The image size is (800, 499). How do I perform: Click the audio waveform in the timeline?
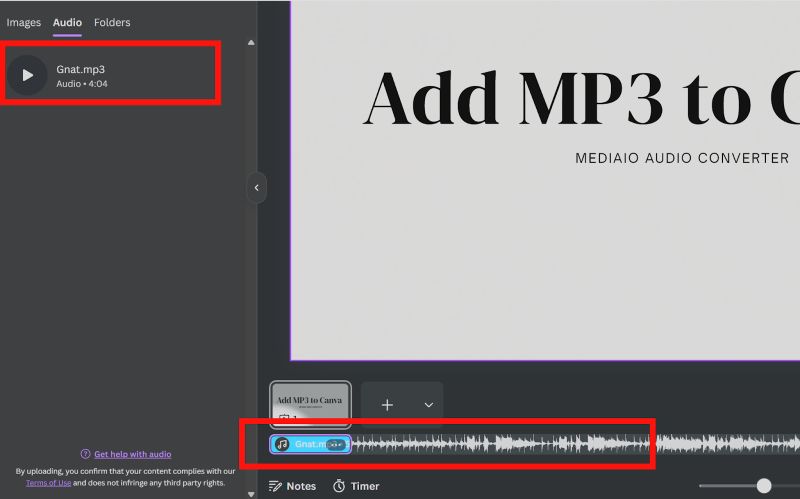pos(576,444)
